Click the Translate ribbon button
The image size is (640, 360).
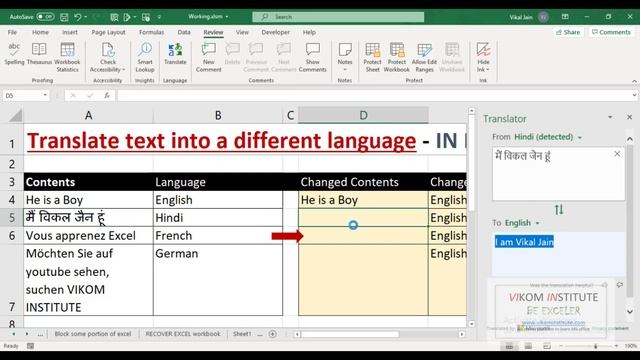[175, 54]
